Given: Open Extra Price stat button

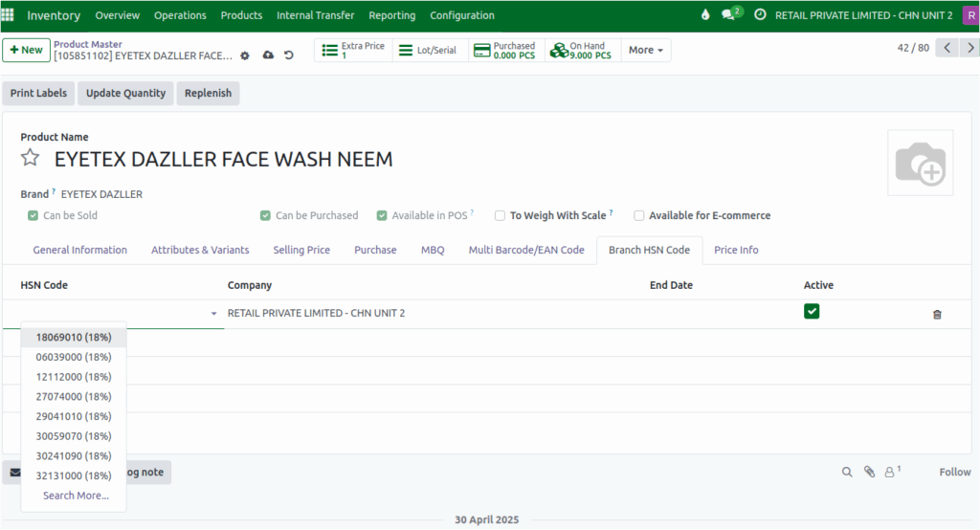Looking at the screenshot, I should [353, 50].
